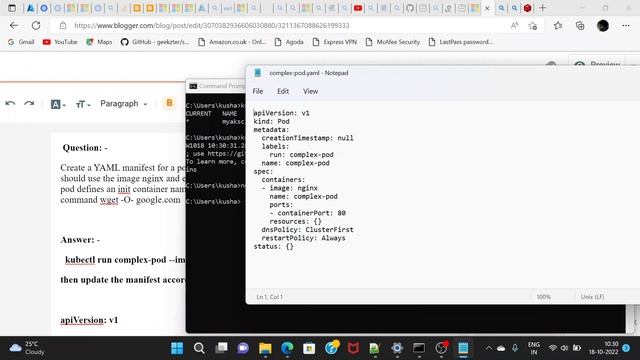Screen dimensions: 640x360
Task: Switch to Notepad via taskbar icon
Action: (463, 348)
